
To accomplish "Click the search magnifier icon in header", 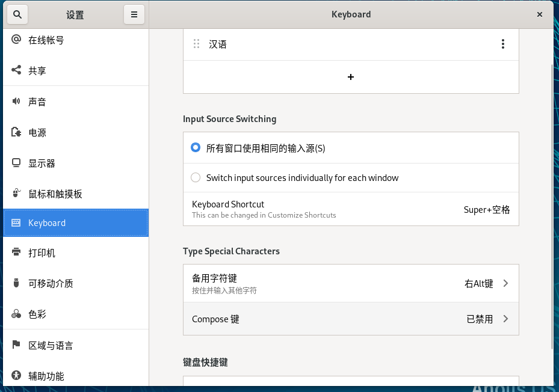I will click(x=17, y=14).
